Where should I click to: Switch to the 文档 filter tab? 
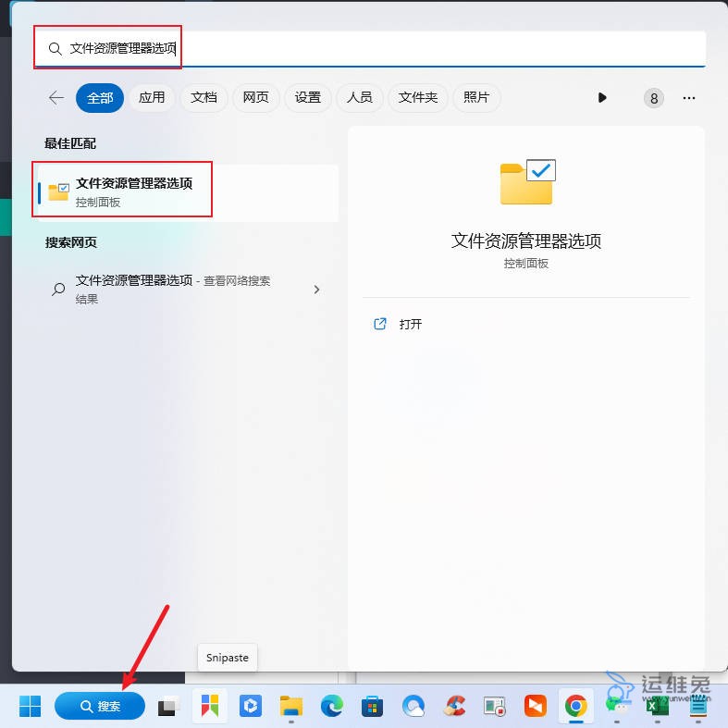(x=204, y=97)
